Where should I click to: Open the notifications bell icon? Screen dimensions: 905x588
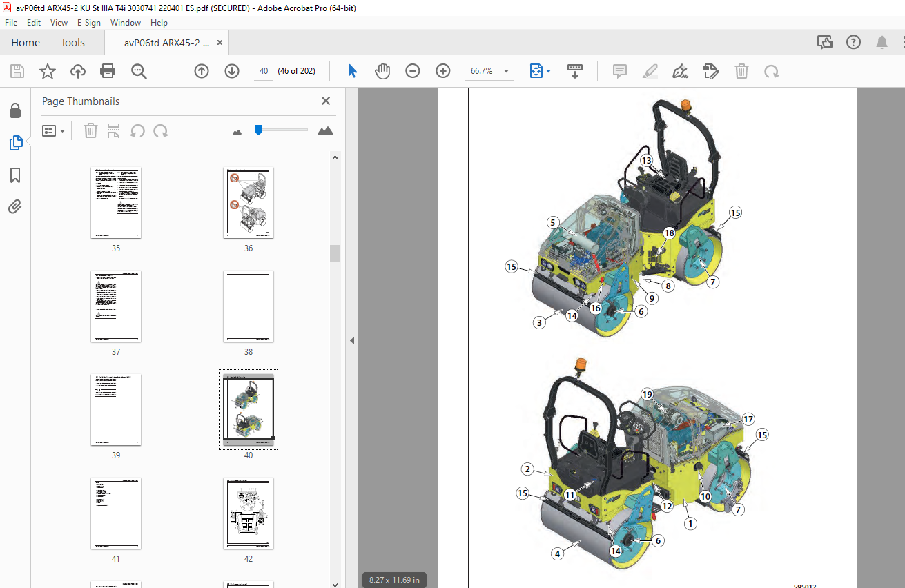click(x=882, y=42)
